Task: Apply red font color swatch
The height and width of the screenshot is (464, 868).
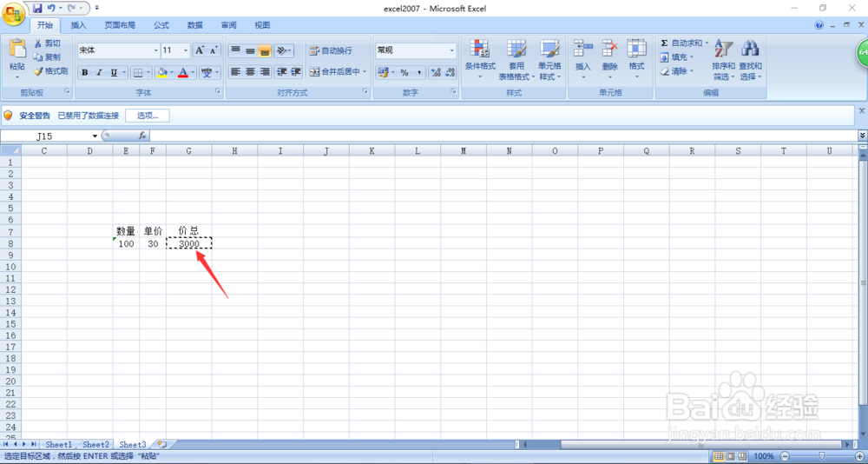Action: pyautogui.click(x=182, y=73)
